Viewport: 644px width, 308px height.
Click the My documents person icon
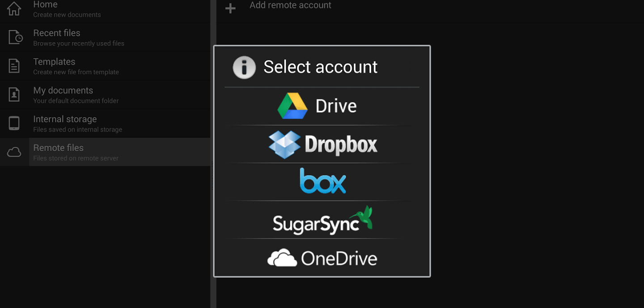[x=14, y=95]
